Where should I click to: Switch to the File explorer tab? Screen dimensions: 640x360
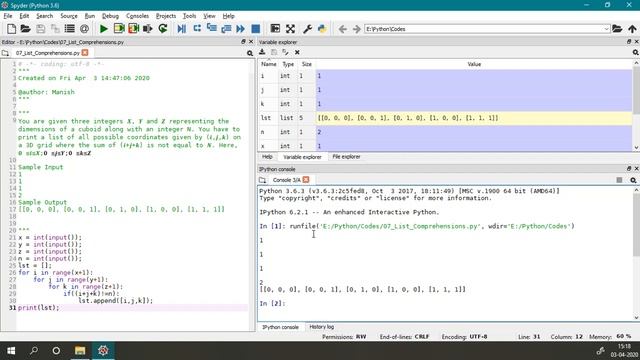(346, 157)
